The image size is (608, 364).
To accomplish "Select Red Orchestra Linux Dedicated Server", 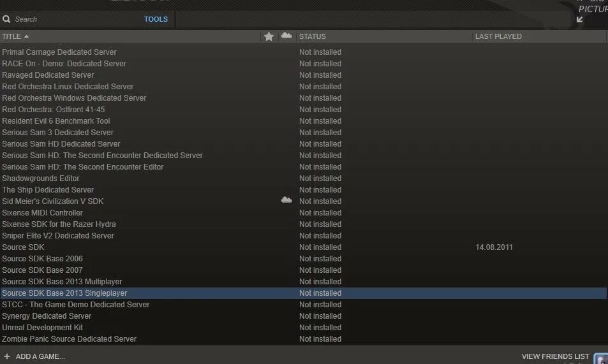I will [68, 87].
